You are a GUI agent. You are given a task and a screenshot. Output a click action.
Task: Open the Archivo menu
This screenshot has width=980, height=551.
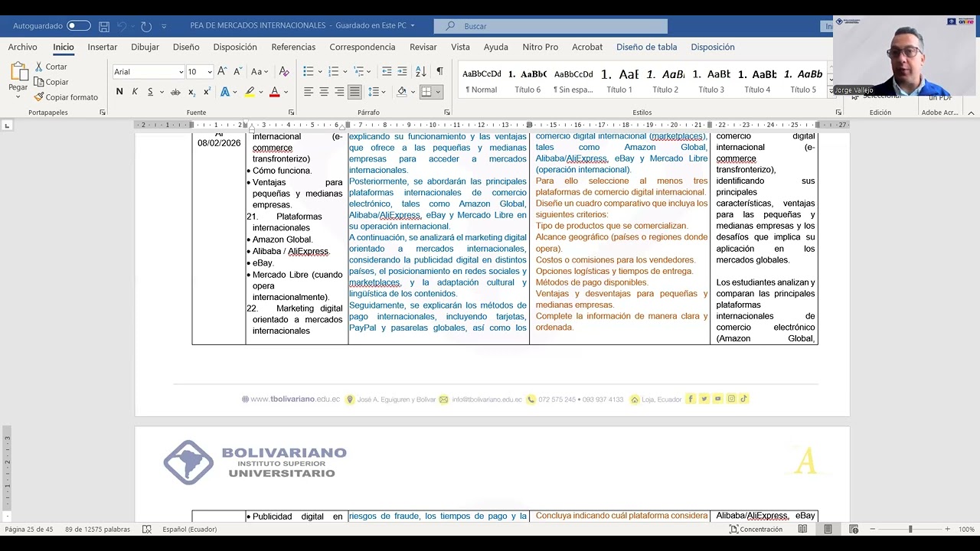tap(22, 47)
